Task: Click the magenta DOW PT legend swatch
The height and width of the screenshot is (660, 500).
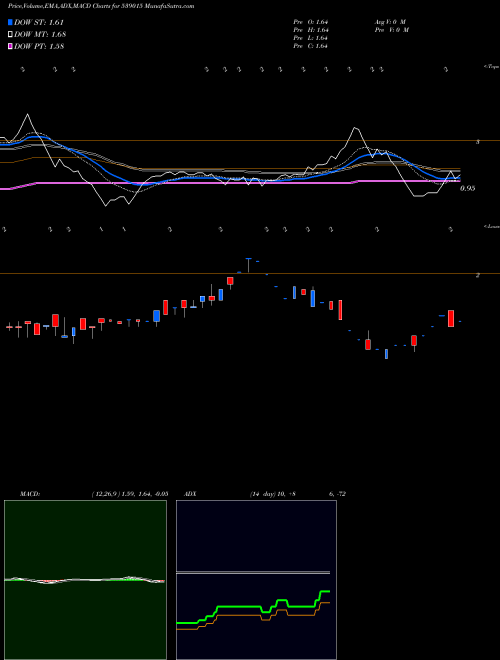Action: [x=11, y=46]
